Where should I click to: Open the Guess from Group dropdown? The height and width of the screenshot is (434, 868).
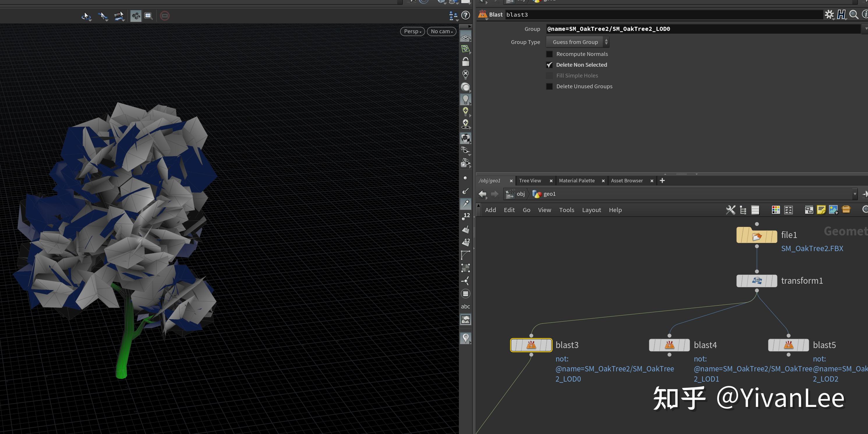[577, 42]
